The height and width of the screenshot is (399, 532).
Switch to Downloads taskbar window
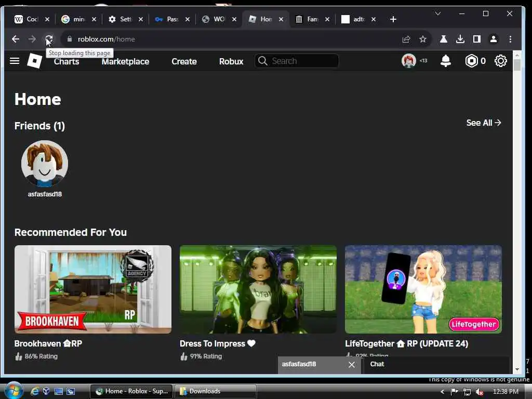215,391
